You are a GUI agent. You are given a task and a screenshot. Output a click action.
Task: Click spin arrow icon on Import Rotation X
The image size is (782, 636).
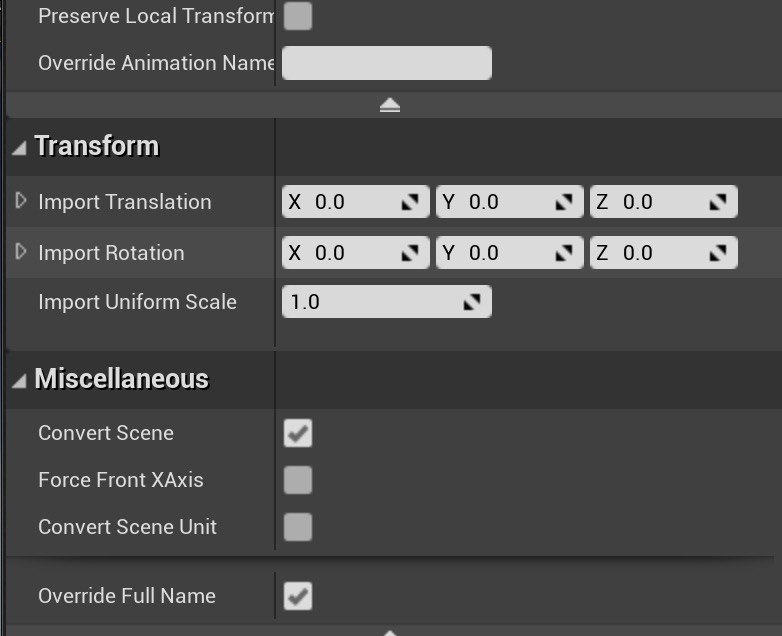point(411,253)
